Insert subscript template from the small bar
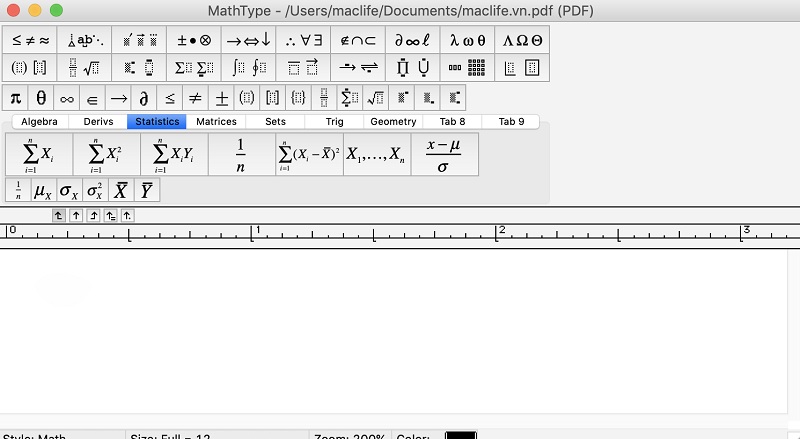 (x=427, y=98)
